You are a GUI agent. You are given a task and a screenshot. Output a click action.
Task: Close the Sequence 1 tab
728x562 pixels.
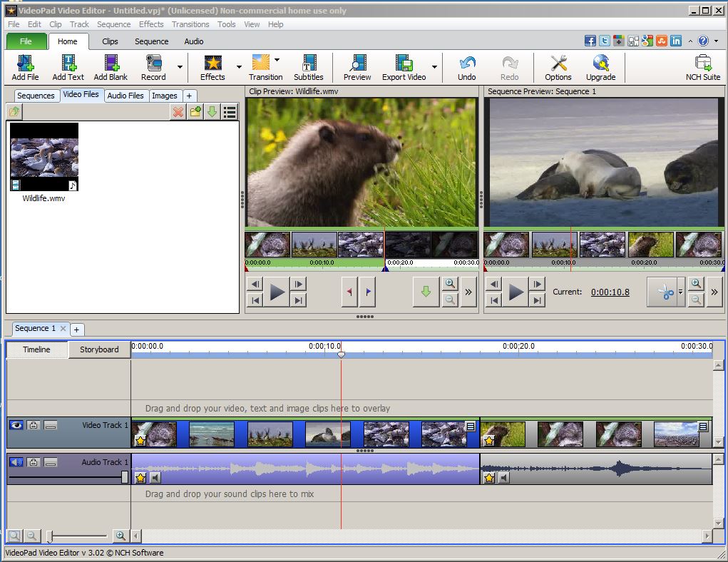point(63,328)
